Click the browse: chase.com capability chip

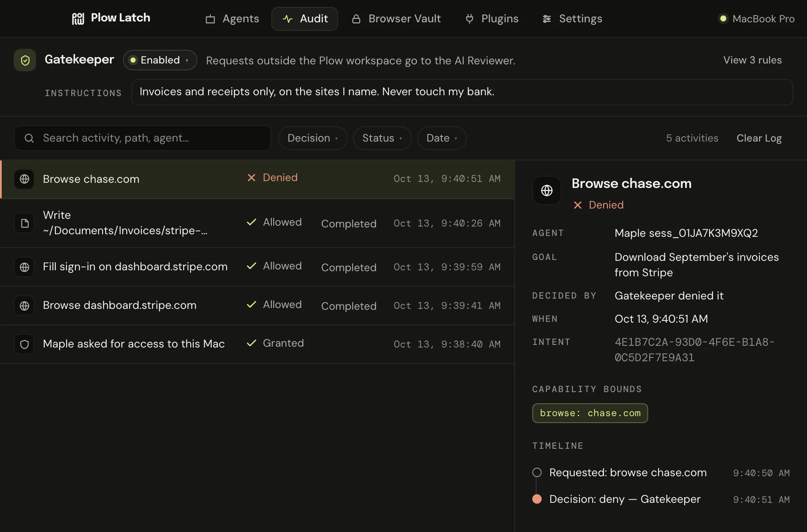[590, 413]
